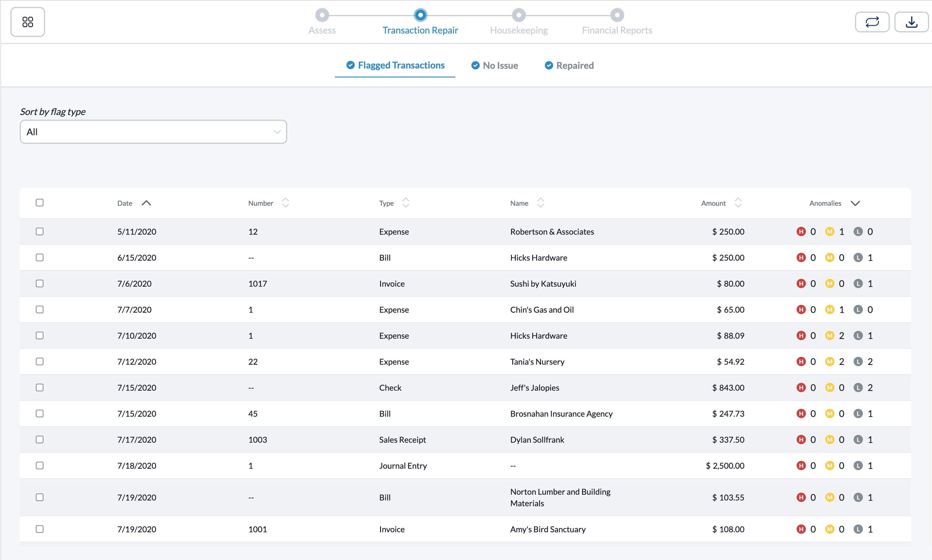Screen dimensions: 932x560
Task: Sort table by Number column arrows
Action: [x=286, y=203]
